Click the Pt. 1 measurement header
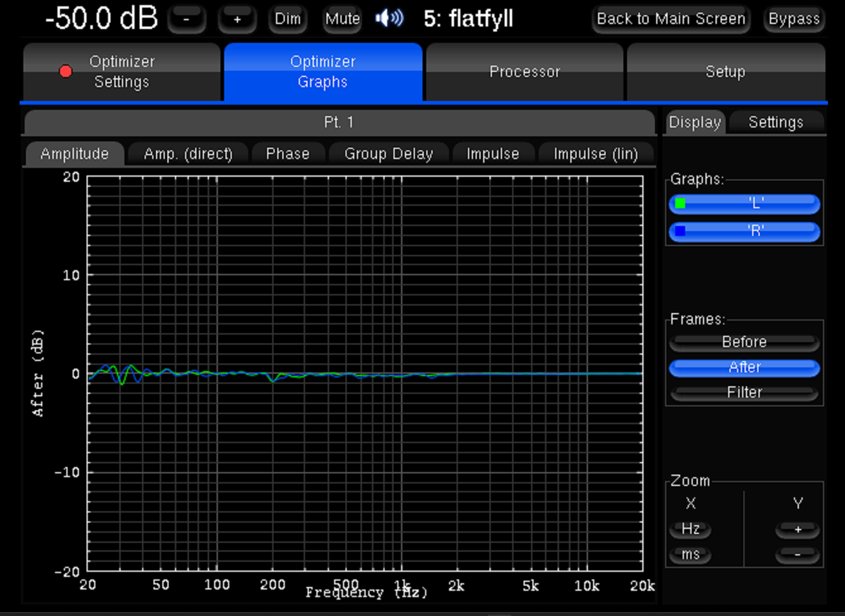845x616 pixels. point(339,122)
